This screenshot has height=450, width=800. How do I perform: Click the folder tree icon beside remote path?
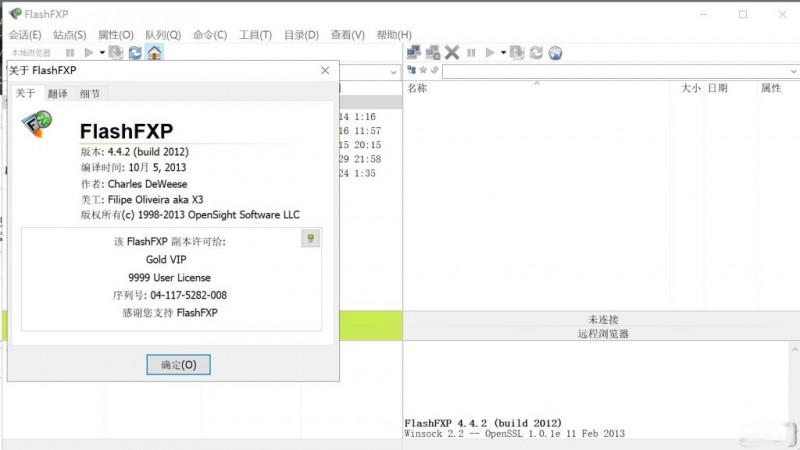(411, 70)
